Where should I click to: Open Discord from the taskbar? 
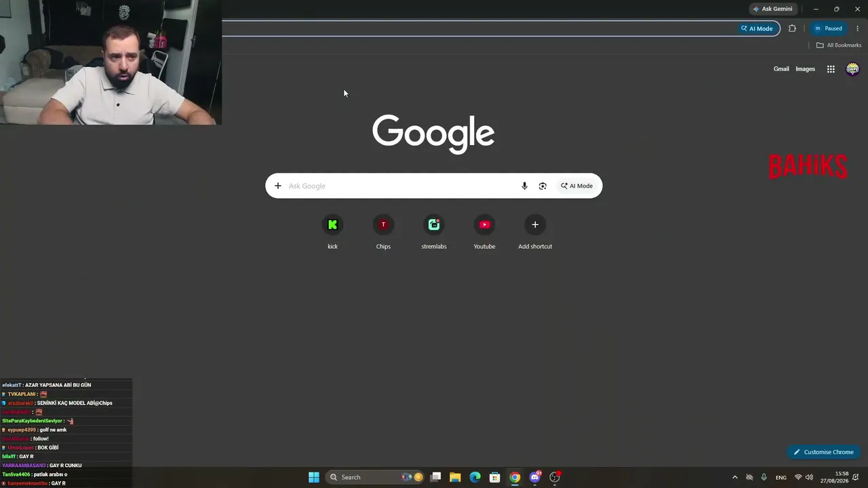click(535, 477)
